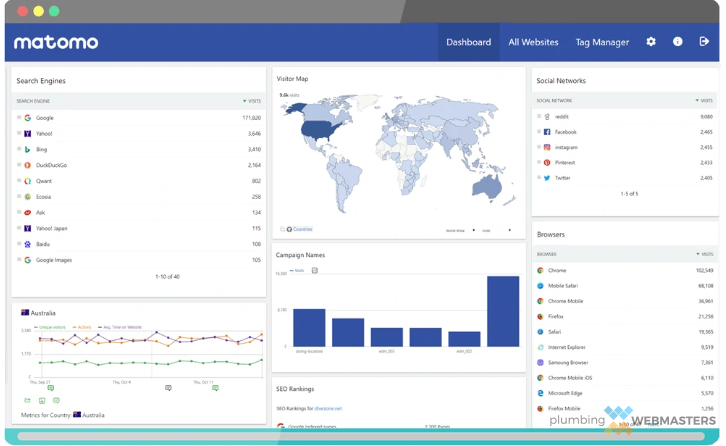Click the Yahoo! row icon
This screenshot has width=726, height=446.
[x=28, y=133]
